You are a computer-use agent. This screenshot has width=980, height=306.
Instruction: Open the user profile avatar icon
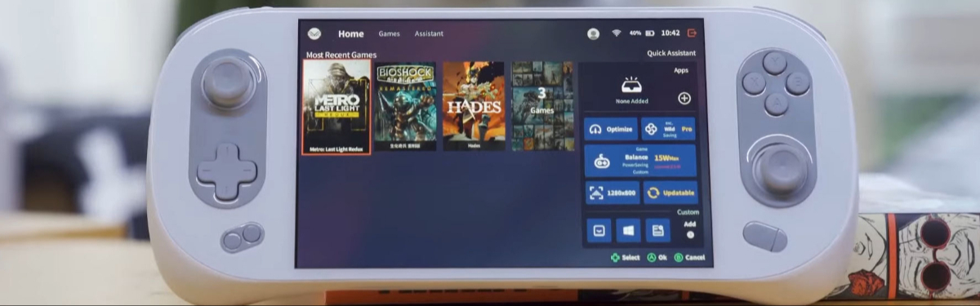[x=594, y=33]
